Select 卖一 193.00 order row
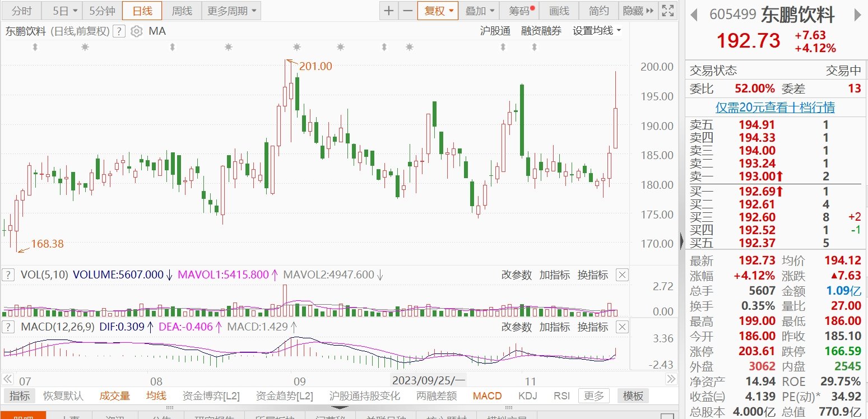 pos(776,176)
